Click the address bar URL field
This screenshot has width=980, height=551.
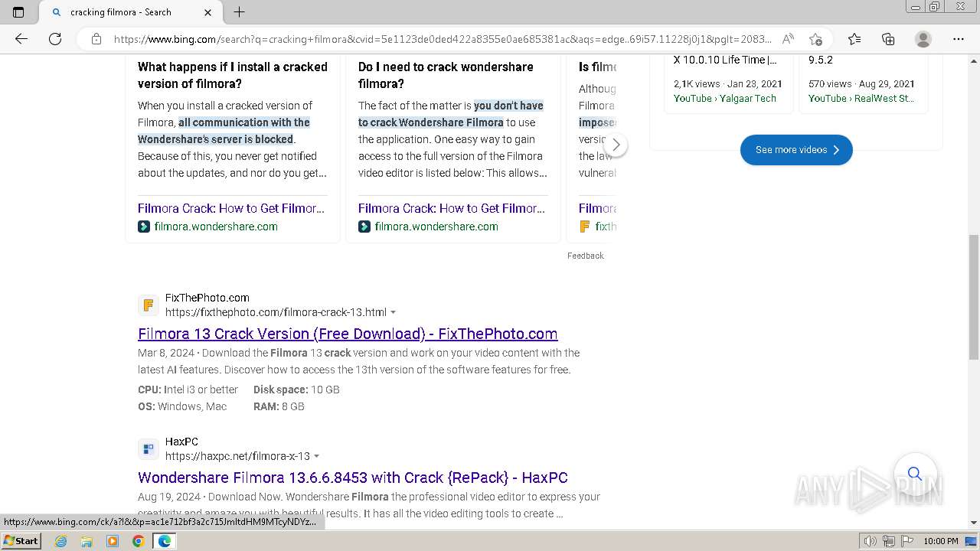point(442,39)
